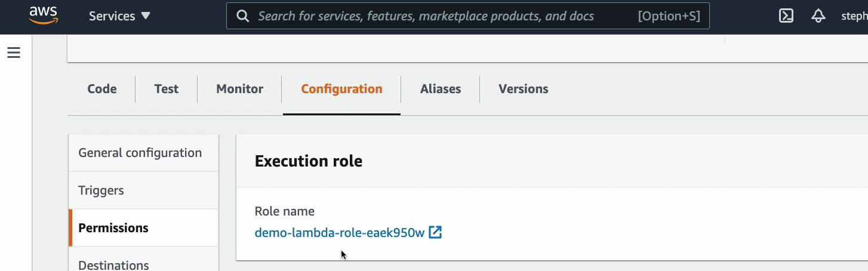Focus the services and docs search field
The height and width of the screenshot is (271, 868).
pyautogui.click(x=467, y=16)
